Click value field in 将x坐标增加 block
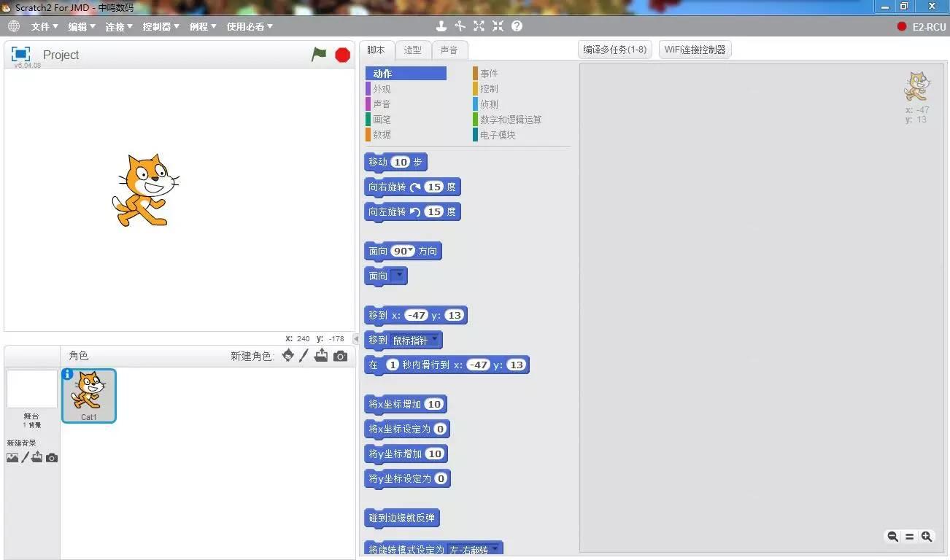Screen dimensions: 950x560 [x=434, y=404]
